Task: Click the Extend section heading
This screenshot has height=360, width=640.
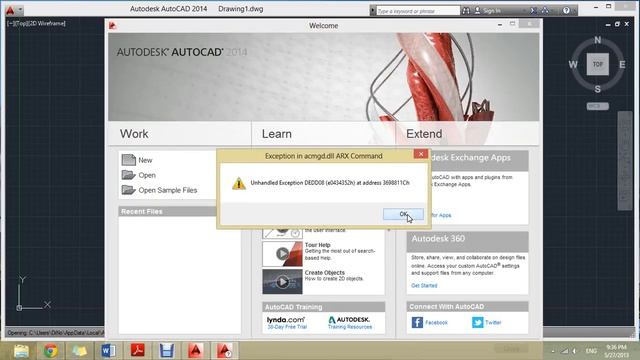Action: tap(424, 134)
